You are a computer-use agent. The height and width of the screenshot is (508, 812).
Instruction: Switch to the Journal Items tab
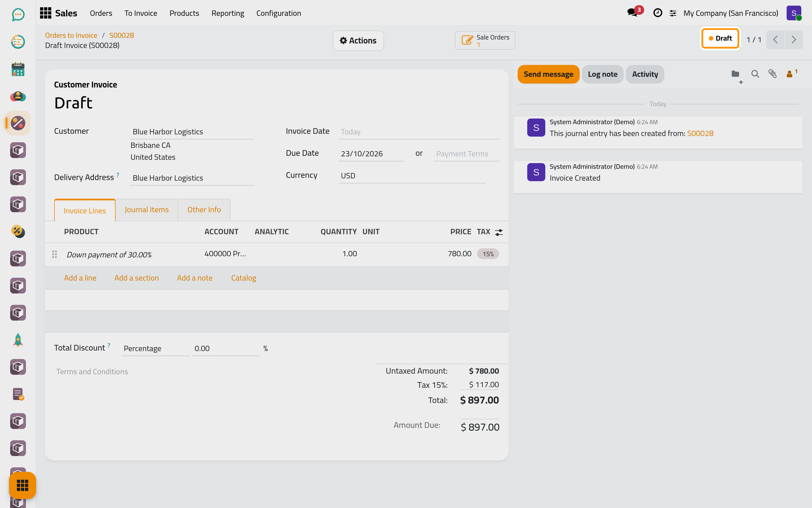coord(147,210)
